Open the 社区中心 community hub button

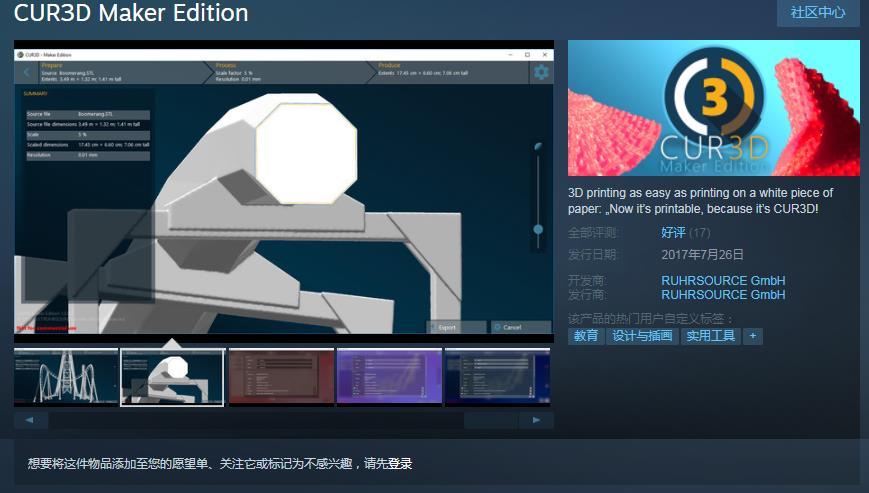(818, 12)
